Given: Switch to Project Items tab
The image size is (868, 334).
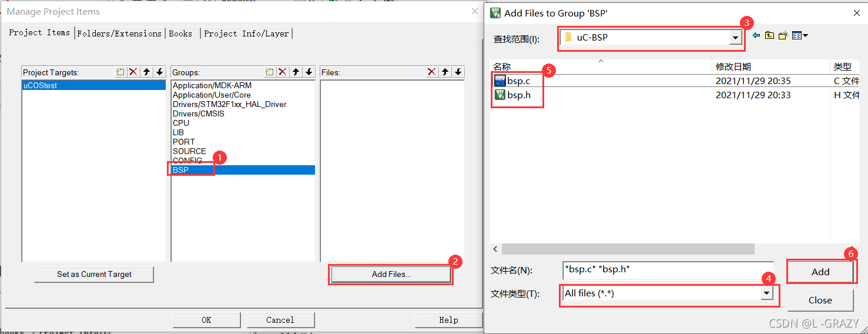Looking at the screenshot, I should (39, 33).
